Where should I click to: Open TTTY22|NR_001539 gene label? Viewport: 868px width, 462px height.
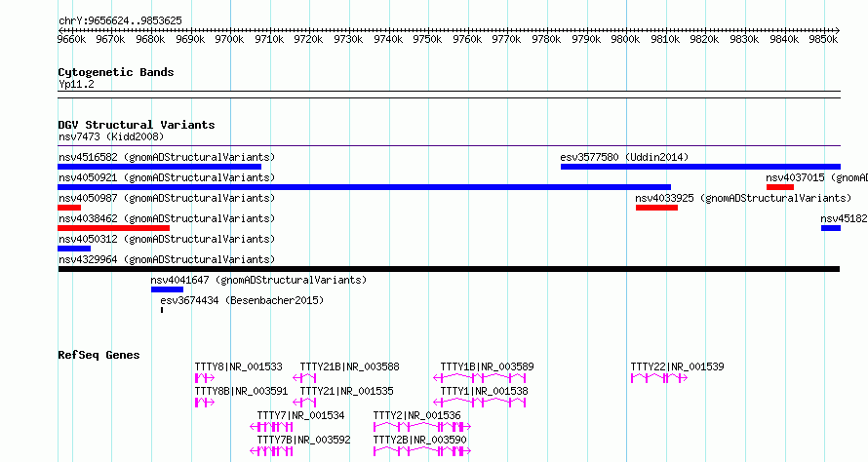click(x=677, y=366)
